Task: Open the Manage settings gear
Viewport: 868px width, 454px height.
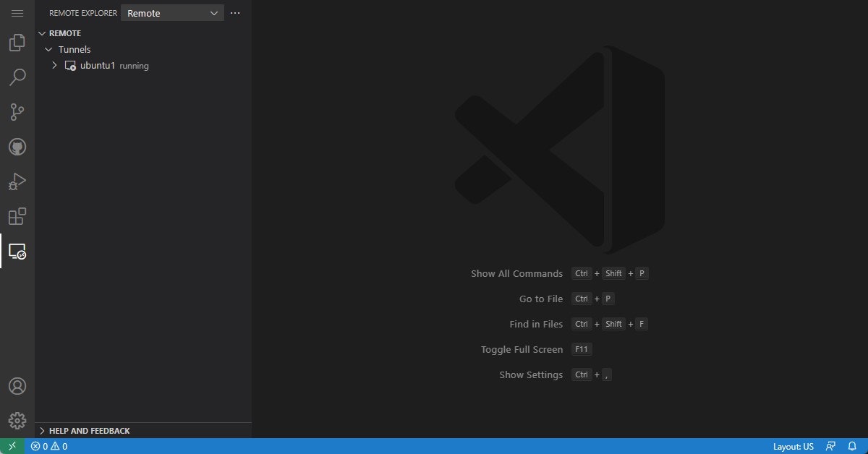Action: pyautogui.click(x=17, y=420)
